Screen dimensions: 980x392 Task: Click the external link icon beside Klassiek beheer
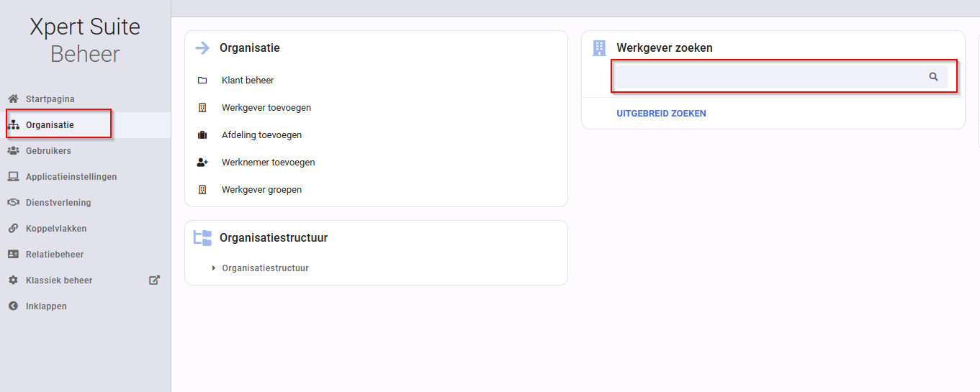pyautogui.click(x=154, y=280)
